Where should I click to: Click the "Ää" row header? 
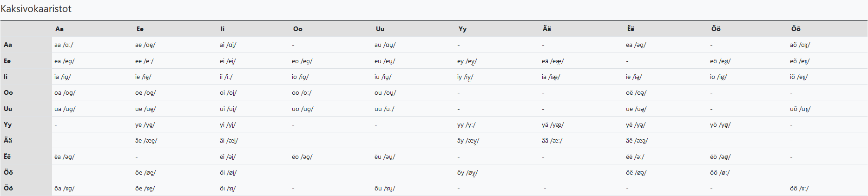pyautogui.click(x=8, y=140)
